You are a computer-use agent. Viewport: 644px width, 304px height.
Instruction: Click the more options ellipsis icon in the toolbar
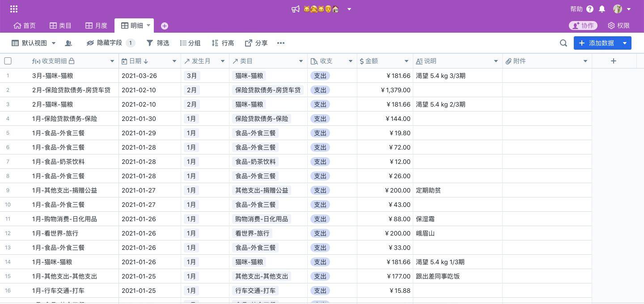click(281, 43)
